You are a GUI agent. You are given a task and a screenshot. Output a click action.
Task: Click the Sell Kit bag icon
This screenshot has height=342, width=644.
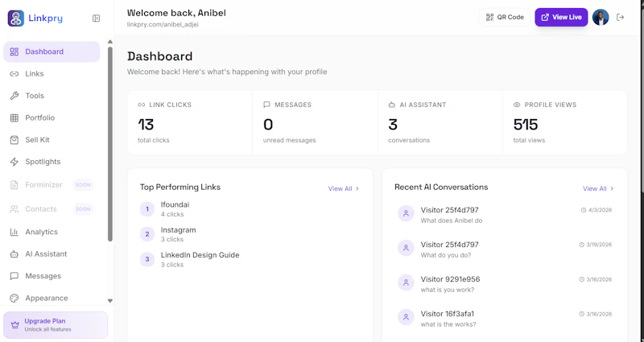pos(14,140)
